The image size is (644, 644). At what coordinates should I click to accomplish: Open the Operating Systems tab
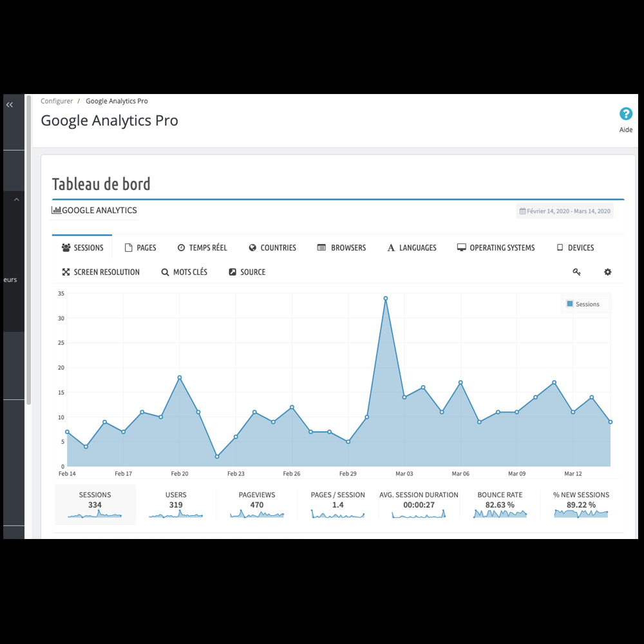[496, 248]
